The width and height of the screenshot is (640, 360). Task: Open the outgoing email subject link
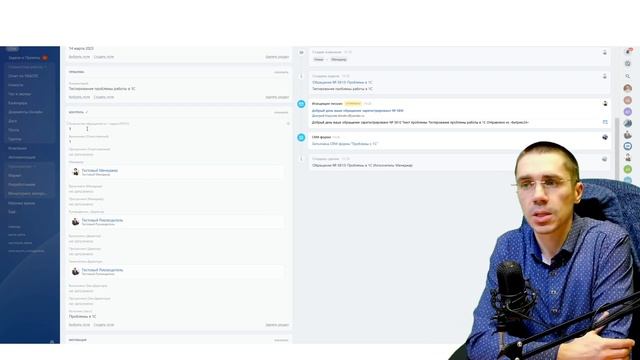(x=358, y=111)
